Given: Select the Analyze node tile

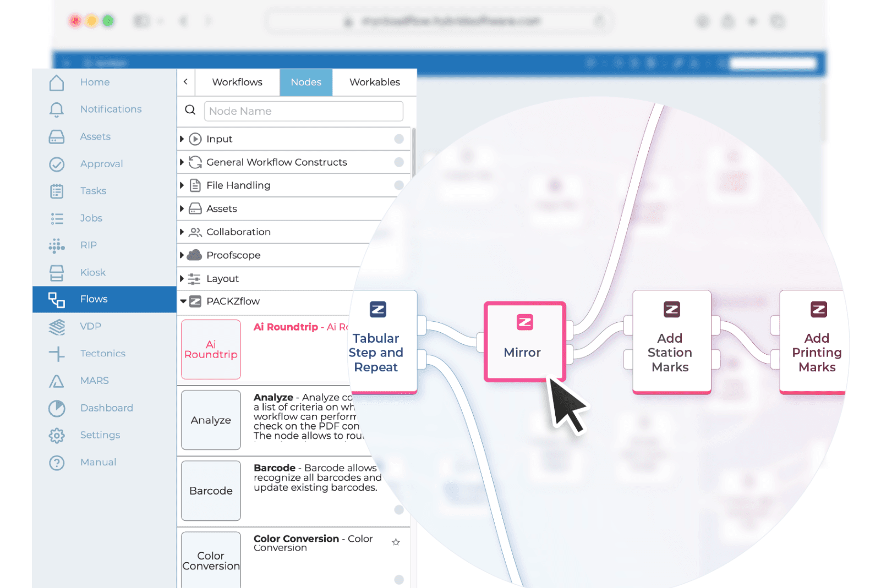Looking at the screenshot, I should (211, 420).
